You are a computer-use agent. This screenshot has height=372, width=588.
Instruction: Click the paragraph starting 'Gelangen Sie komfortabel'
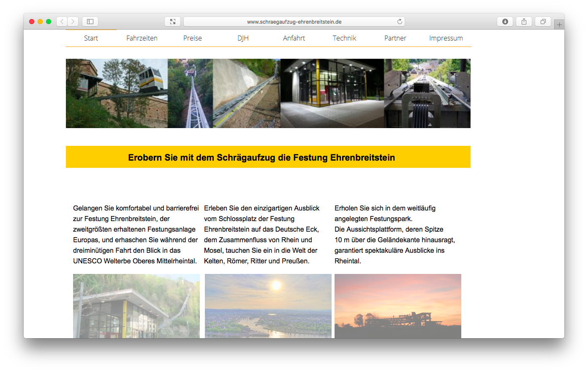pos(136,235)
